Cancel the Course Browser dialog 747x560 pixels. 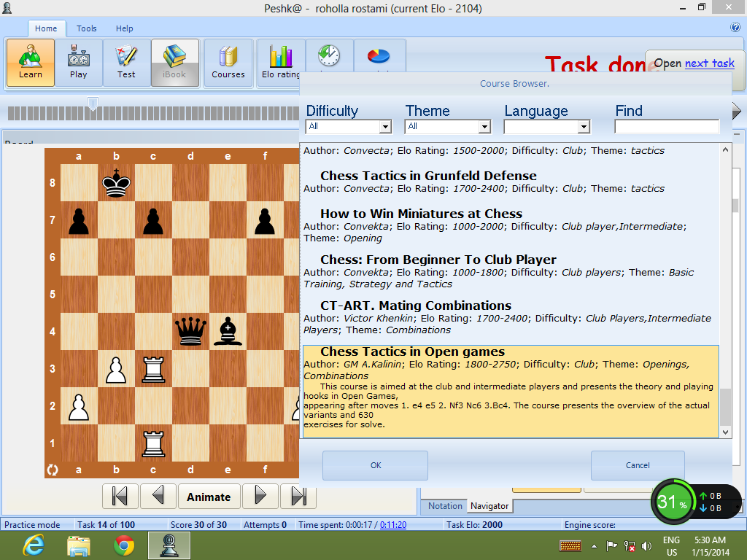point(638,465)
